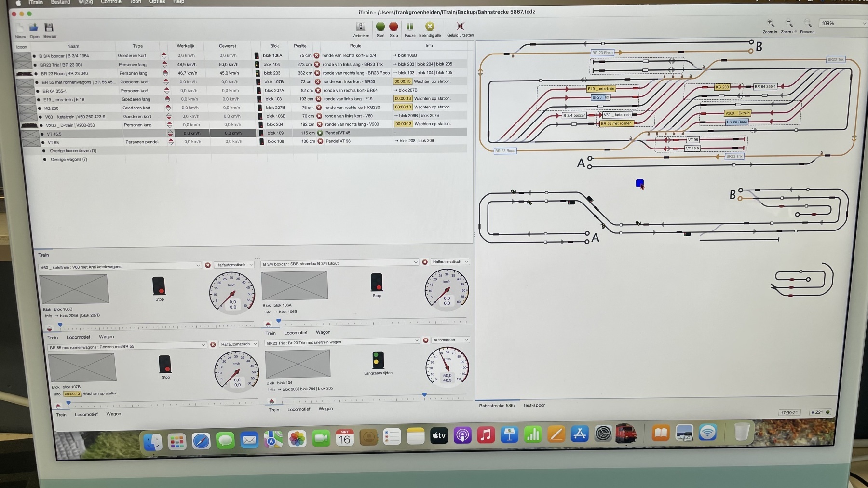Click the Langzaam rijden signal icon
The width and height of the screenshot is (868, 488).
tap(378, 360)
